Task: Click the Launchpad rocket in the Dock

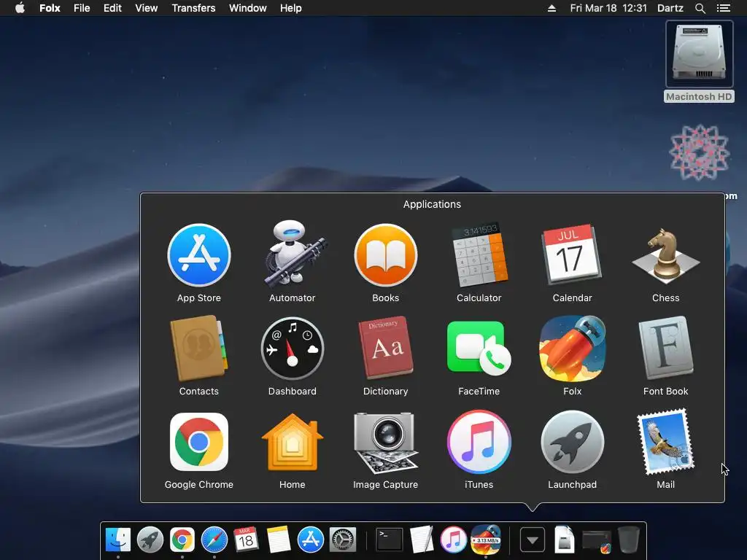Action: pyautogui.click(x=150, y=540)
